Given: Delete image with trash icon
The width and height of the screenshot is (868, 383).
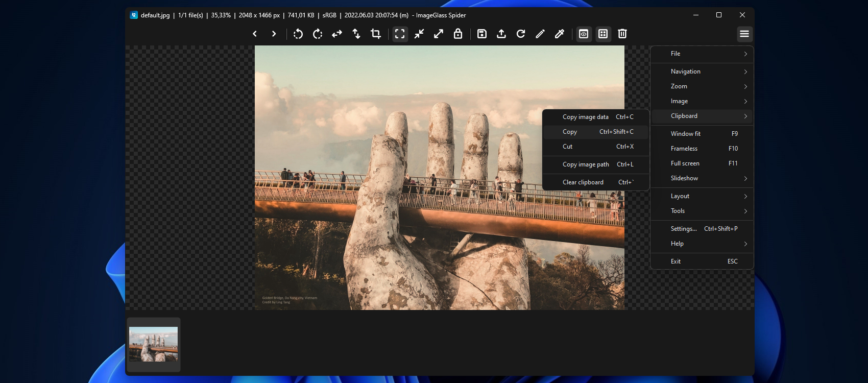Looking at the screenshot, I should (x=622, y=34).
